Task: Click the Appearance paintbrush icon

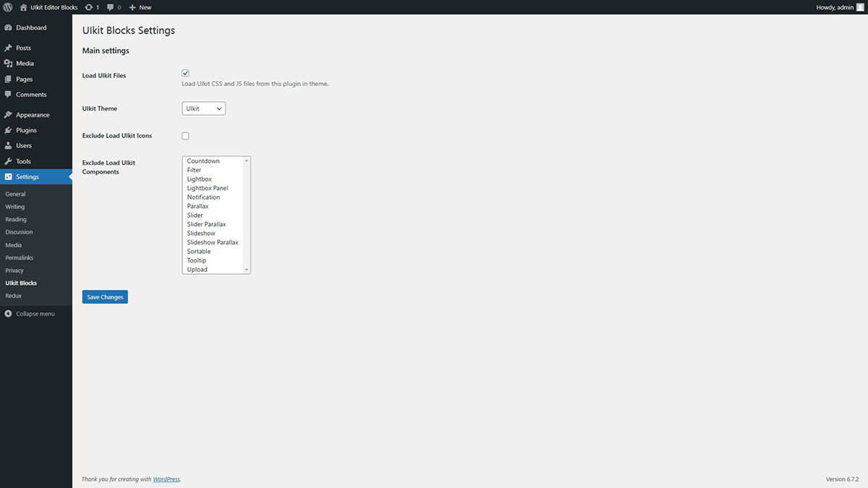Action: point(8,115)
